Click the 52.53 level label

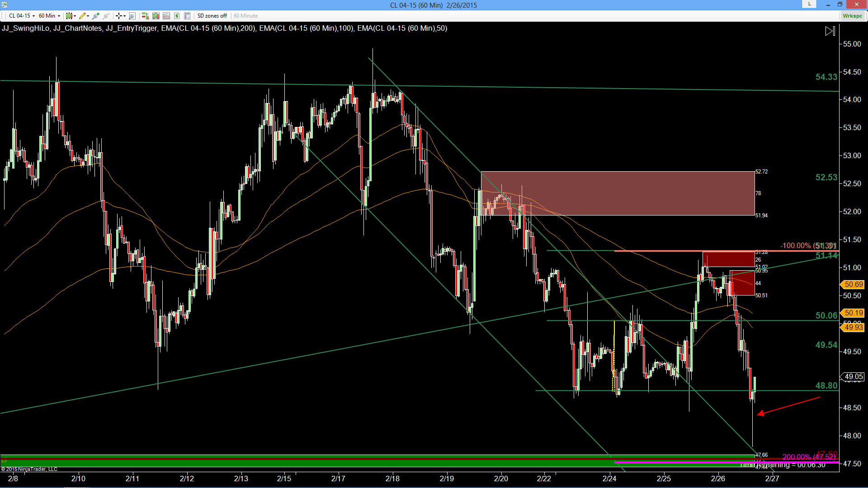point(826,178)
